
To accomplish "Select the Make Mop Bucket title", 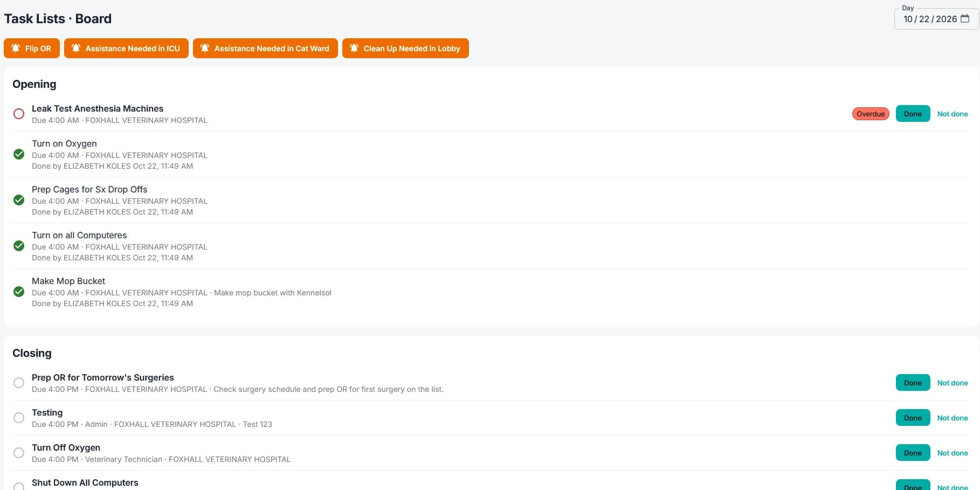I will tap(68, 281).
